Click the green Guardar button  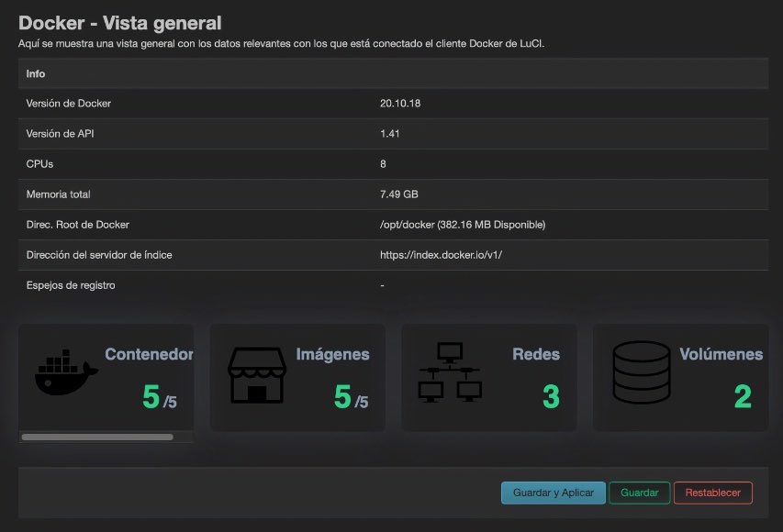coord(639,493)
